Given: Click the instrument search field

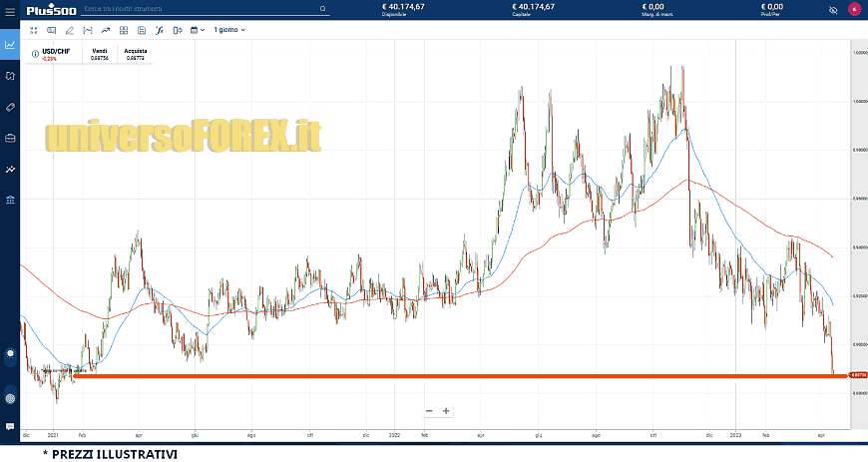Looking at the screenshot, I should click(x=205, y=9).
